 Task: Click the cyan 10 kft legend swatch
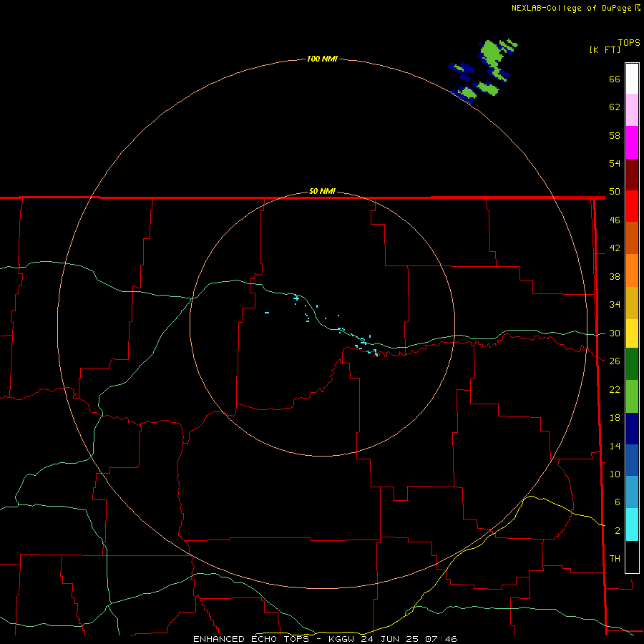pyautogui.click(x=632, y=525)
